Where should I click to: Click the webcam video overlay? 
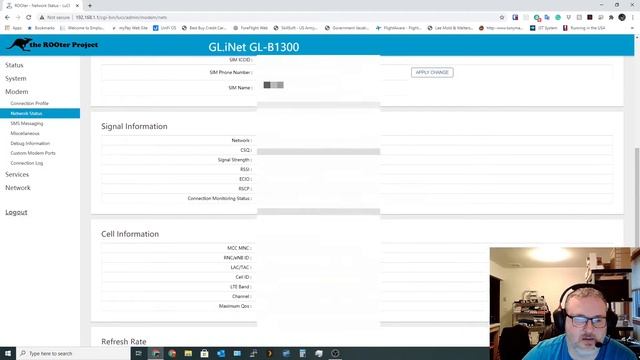[x=565, y=304]
